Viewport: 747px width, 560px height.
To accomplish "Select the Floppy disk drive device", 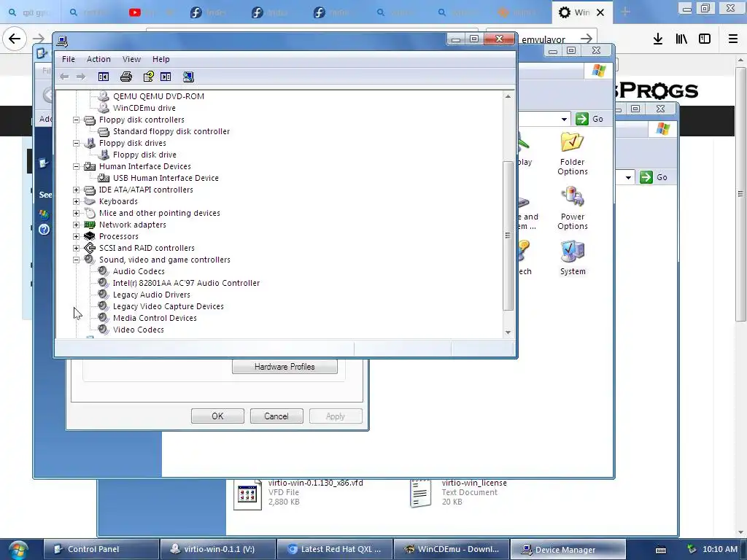I will click(x=144, y=155).
